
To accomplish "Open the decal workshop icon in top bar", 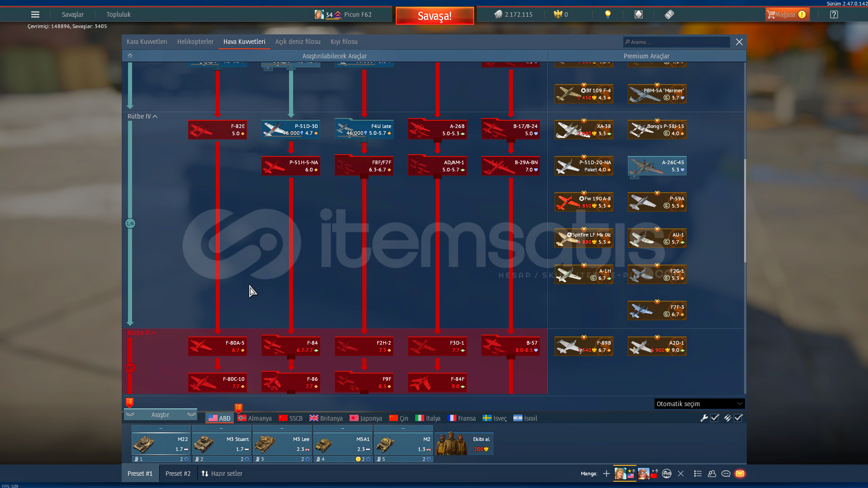I will point(639,14).
